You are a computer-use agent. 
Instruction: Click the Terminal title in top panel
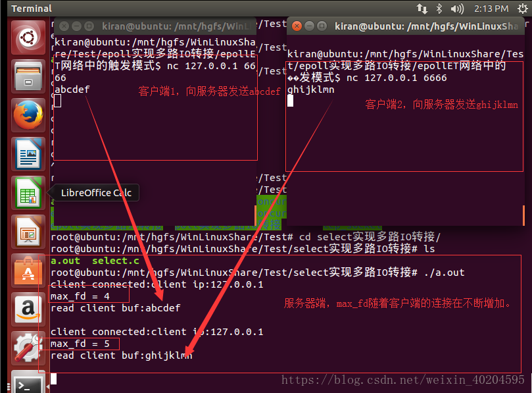[32, 9]
